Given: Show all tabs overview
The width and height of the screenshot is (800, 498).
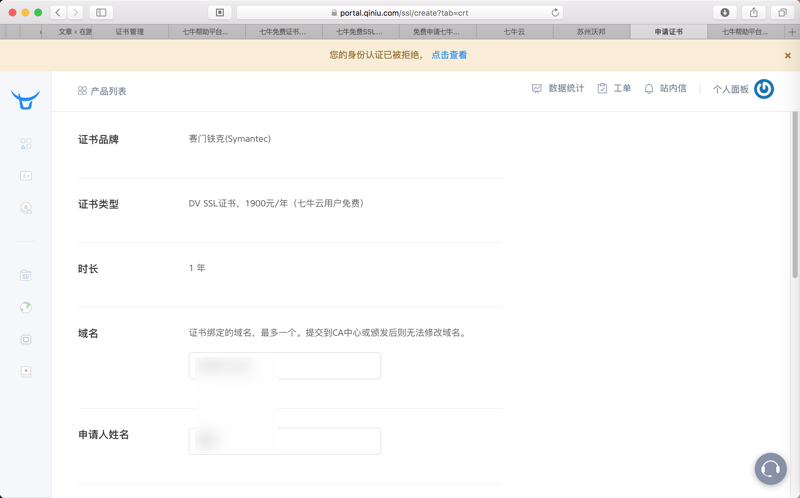Looking at the screenshot, I should (782, 12).
